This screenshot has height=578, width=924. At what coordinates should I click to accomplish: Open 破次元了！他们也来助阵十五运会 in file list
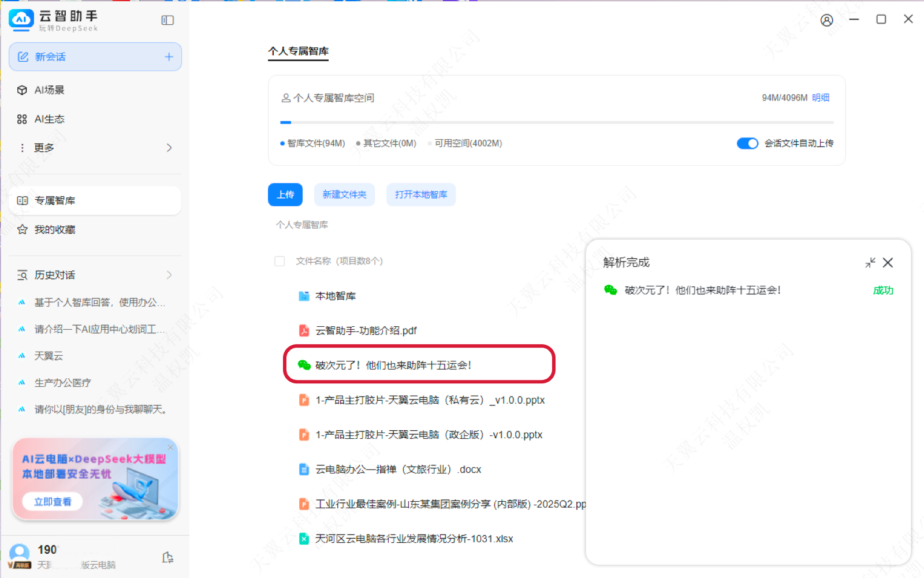[393, 365]
